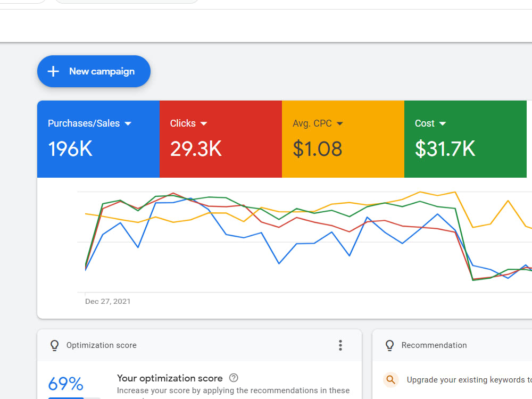
Task: Open the Upgrade your existing keywords recommendation
Action: click(x=469, y=380)
